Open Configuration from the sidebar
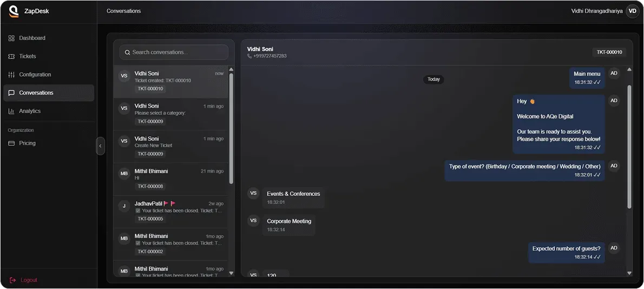The height and width of the screenshot is (289, 644). click(x=49, y=75)
